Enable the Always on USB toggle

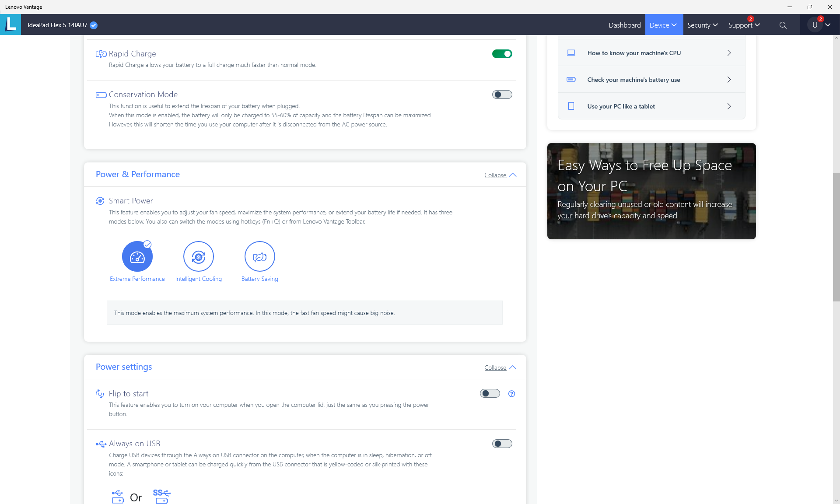coord(502,444)
